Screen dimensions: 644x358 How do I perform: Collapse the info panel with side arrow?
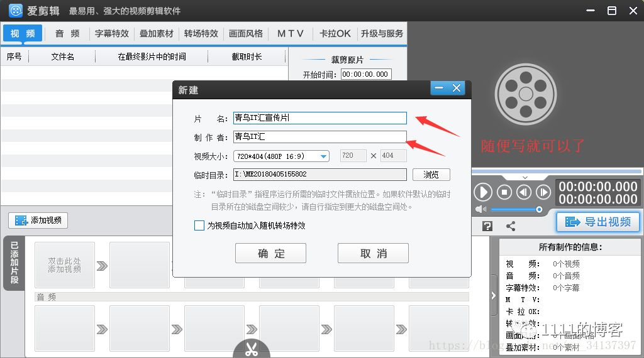(x=493, y=296)
